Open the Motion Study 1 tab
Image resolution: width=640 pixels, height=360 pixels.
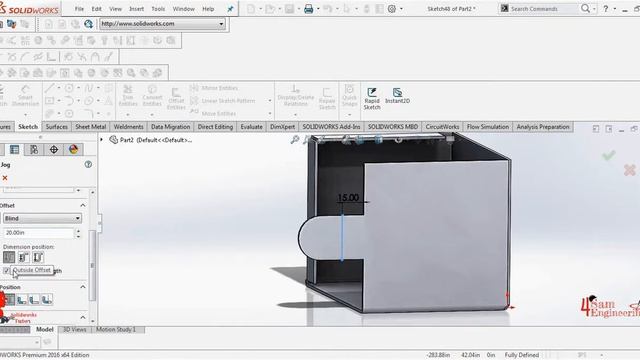click(116, 329)
